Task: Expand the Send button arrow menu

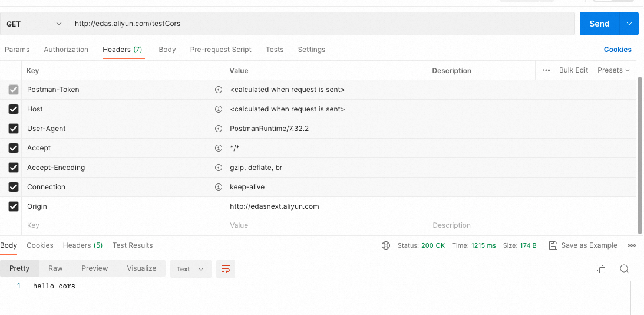Action: tap(629, 24)
